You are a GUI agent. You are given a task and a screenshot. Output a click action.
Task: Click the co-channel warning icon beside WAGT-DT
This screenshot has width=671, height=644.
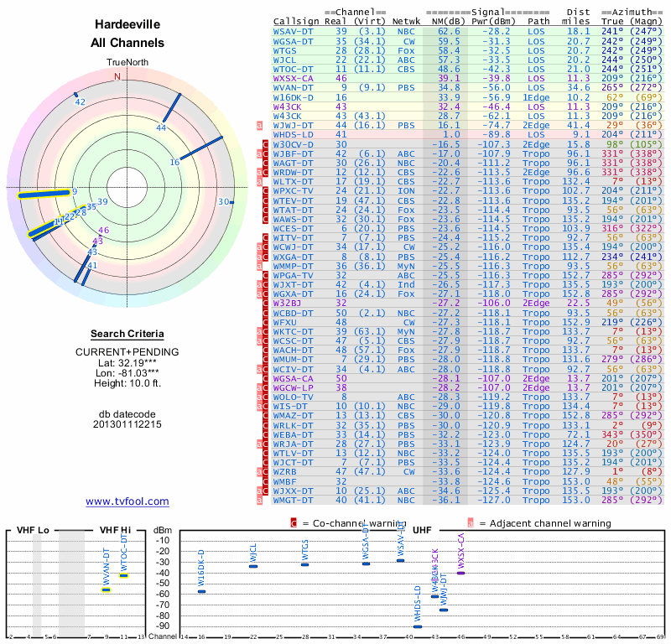[x=265, y=164]
